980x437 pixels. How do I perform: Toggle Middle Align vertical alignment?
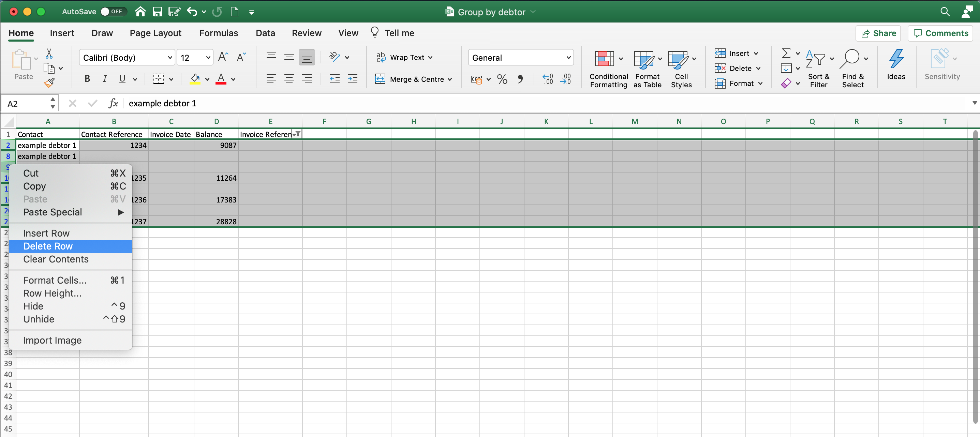(x=289, y=57)
